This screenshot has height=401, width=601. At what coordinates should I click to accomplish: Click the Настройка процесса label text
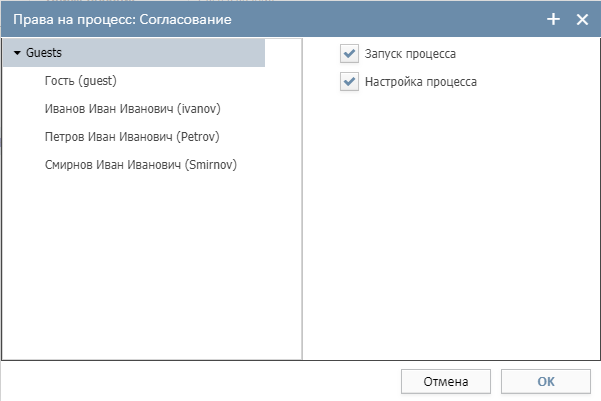[x=420, y=82]
